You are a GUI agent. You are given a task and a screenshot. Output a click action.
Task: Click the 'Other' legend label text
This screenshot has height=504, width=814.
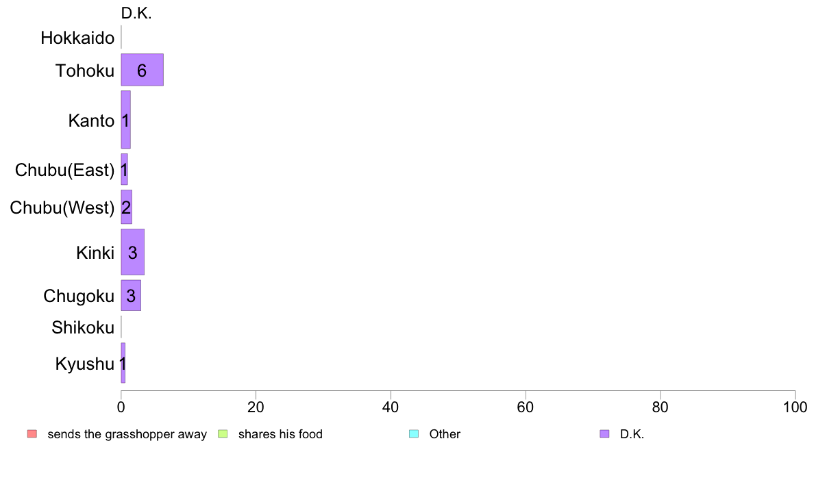point(445,434)
